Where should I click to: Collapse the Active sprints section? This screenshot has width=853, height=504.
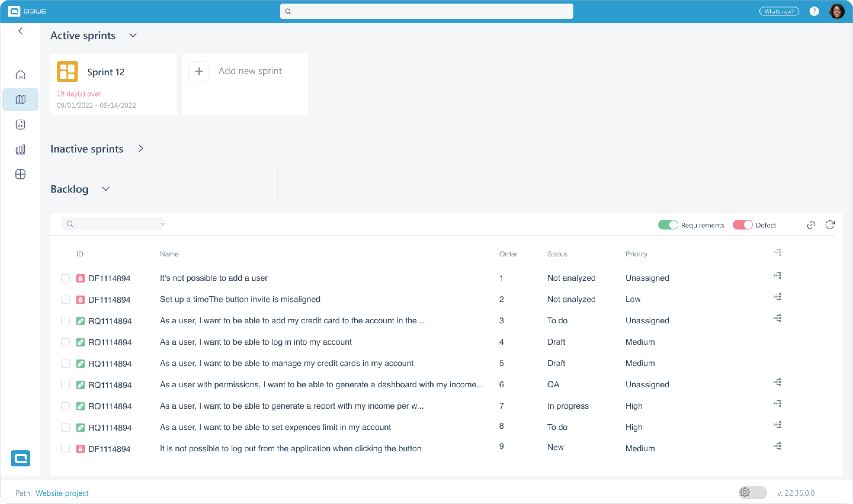coord(133,35)
